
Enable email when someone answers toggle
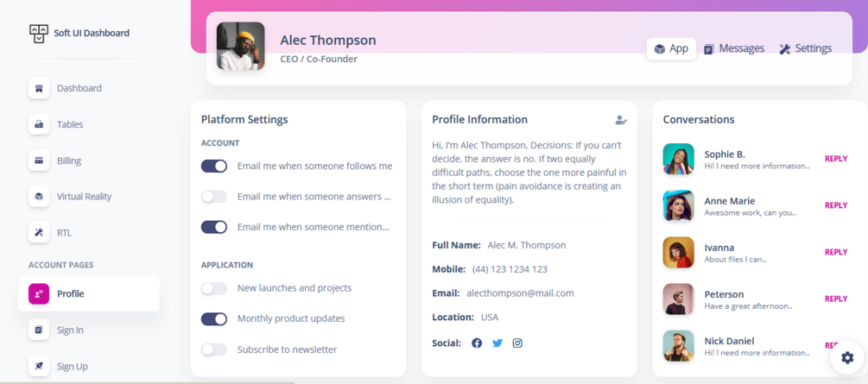tap(214, 197)
